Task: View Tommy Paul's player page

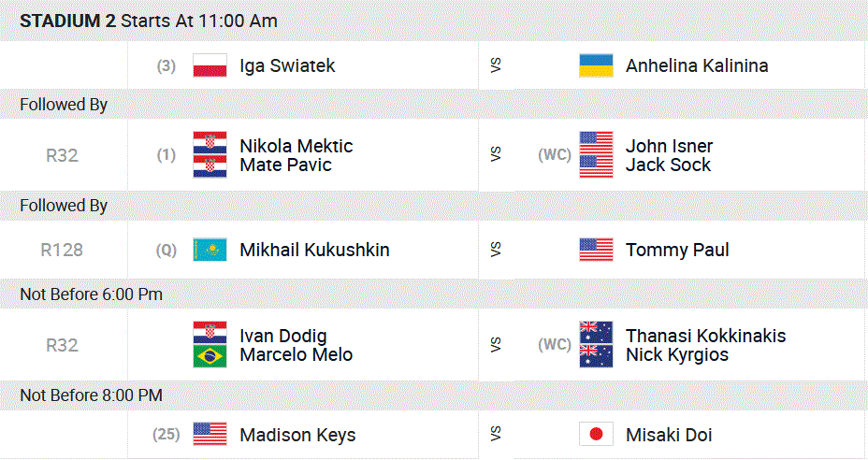Action: click(677, 250)
